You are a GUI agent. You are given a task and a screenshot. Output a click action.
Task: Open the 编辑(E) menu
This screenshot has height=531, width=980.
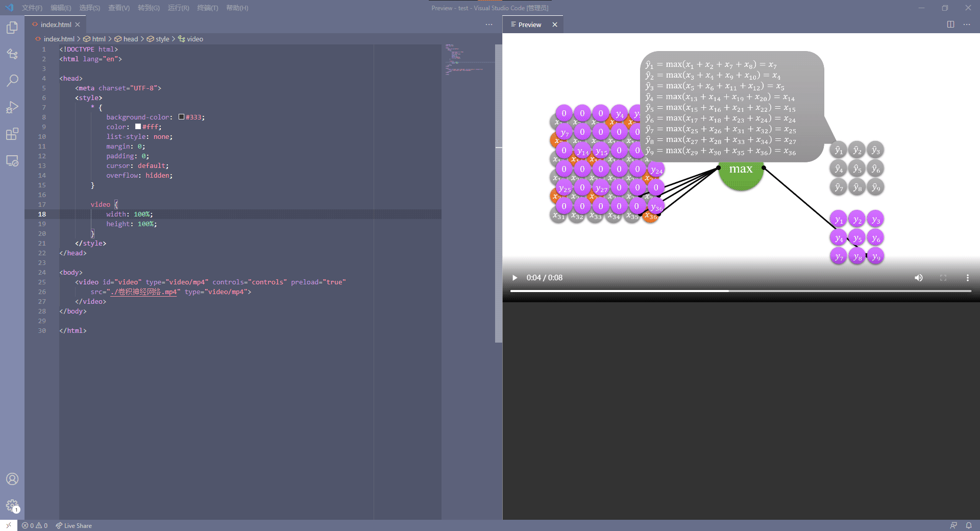[x=61, y=8]
